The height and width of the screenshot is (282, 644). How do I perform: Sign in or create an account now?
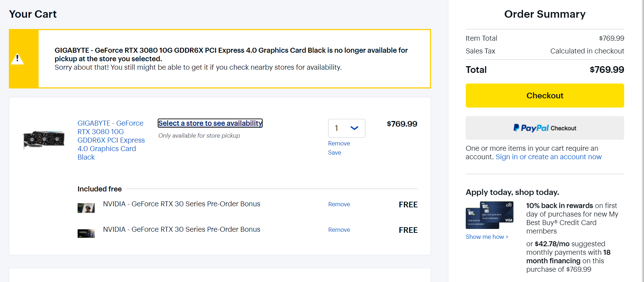pyautogui.click(x=548, y=157)
